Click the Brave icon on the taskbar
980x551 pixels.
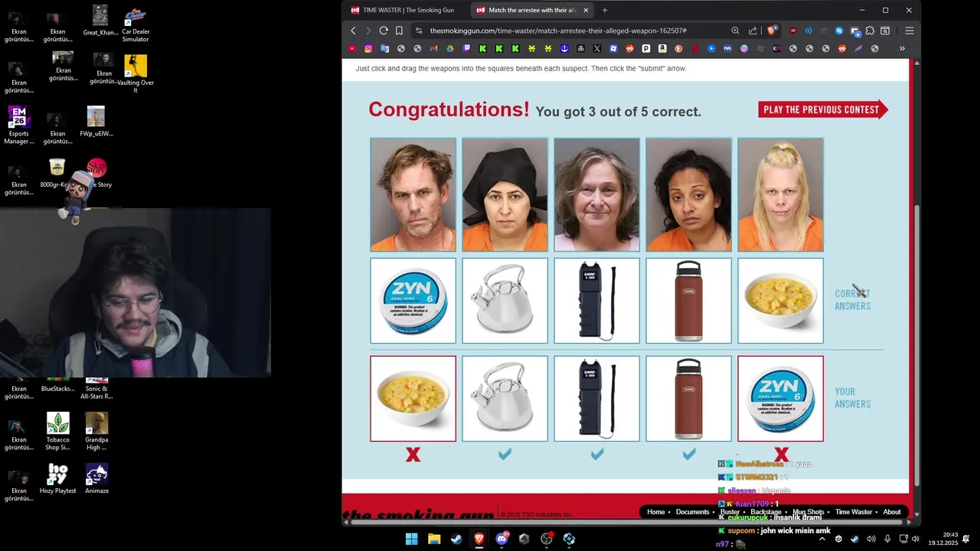(479, 539)
